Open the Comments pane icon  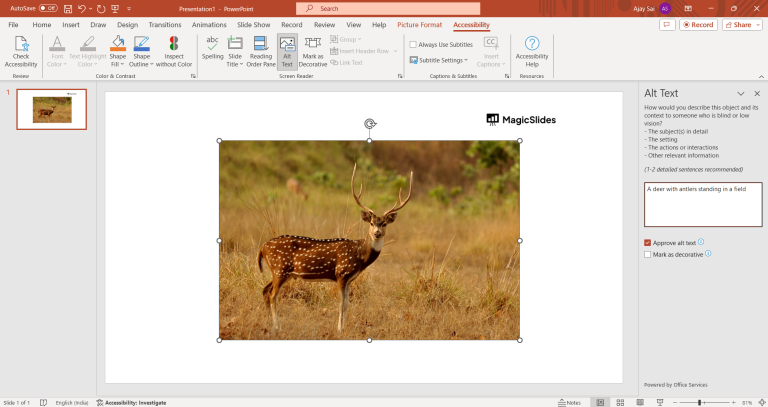click(x=667, y=24)
